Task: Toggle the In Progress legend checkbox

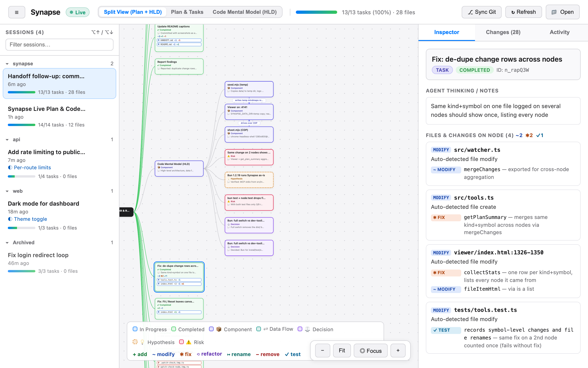Action: click(135, 329)
